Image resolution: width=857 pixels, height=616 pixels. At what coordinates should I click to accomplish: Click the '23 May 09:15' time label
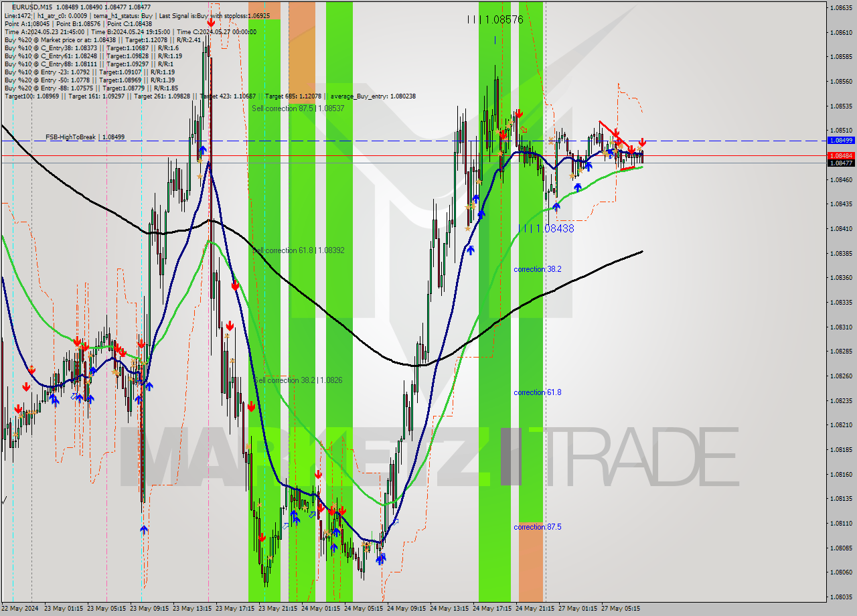pyautogui.click(x=149, y=609)
